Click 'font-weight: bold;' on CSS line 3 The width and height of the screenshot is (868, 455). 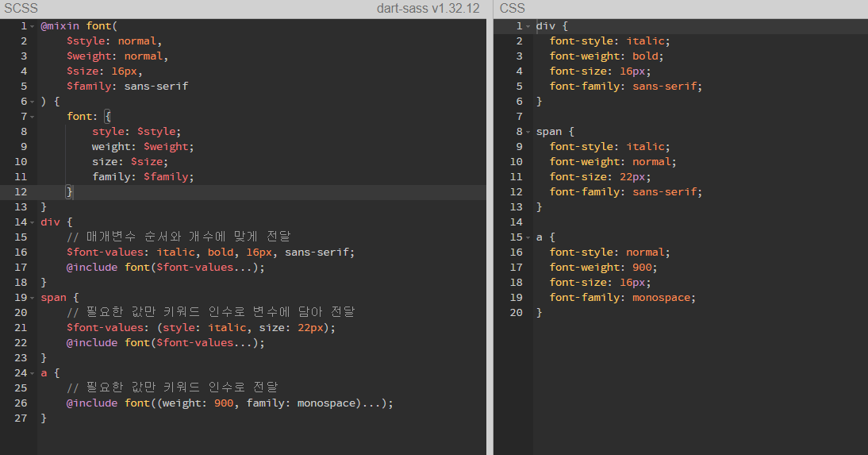pyautogui.click(x=606, y=56)
